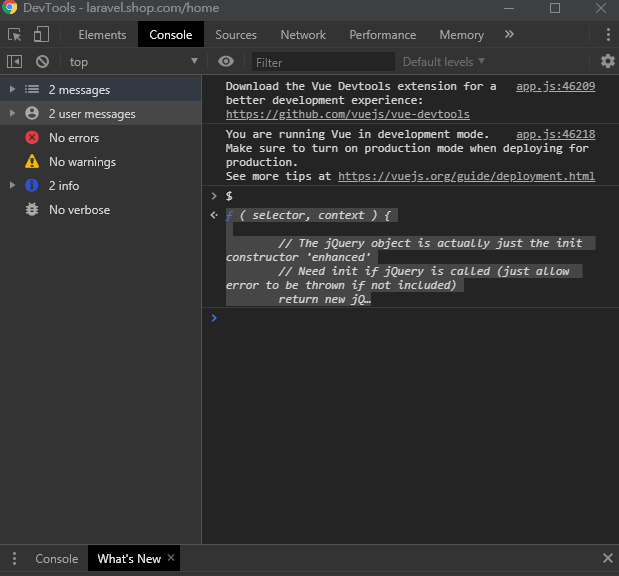This screenshot has height=576, width=619.
Task: Open the Default levels dropdown
Action: tap(443, 62)
